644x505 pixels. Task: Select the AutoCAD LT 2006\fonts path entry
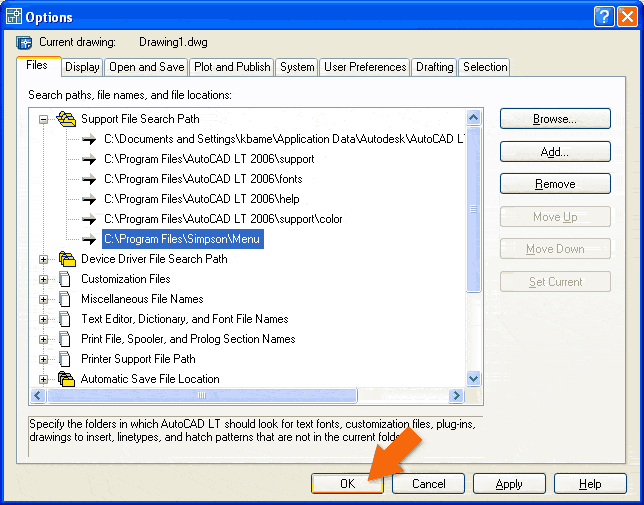pos(202,179)
